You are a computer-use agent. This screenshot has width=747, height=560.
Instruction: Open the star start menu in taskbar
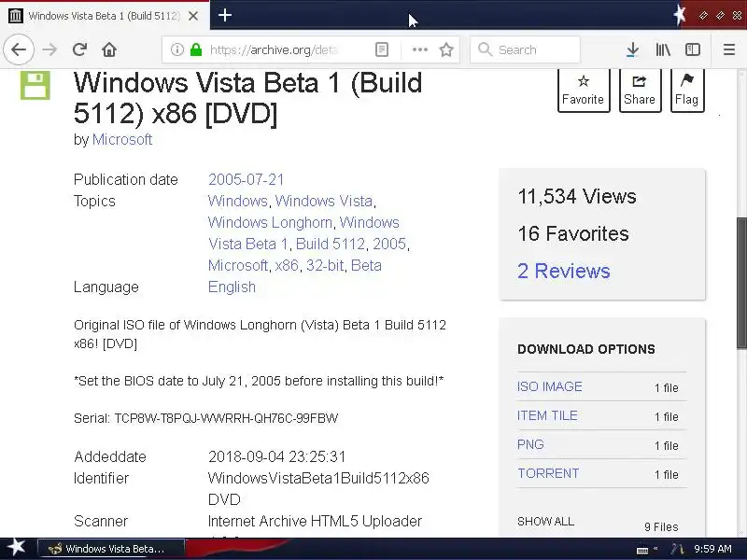16,548
